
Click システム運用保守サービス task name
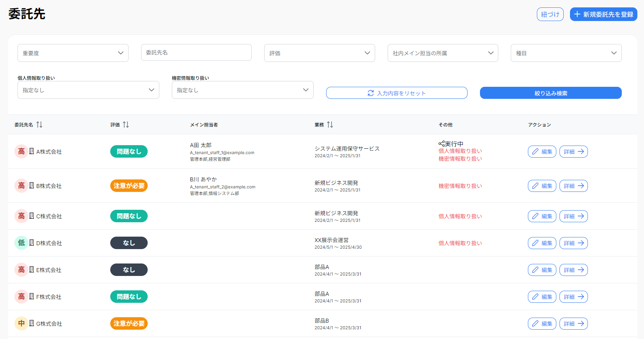(x=347, y=149)
